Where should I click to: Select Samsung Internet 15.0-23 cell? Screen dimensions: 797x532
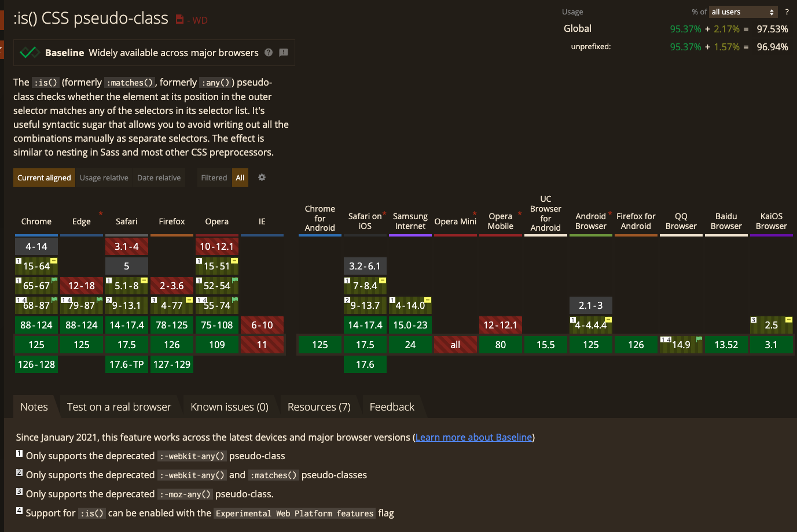[x=410, y=325]
